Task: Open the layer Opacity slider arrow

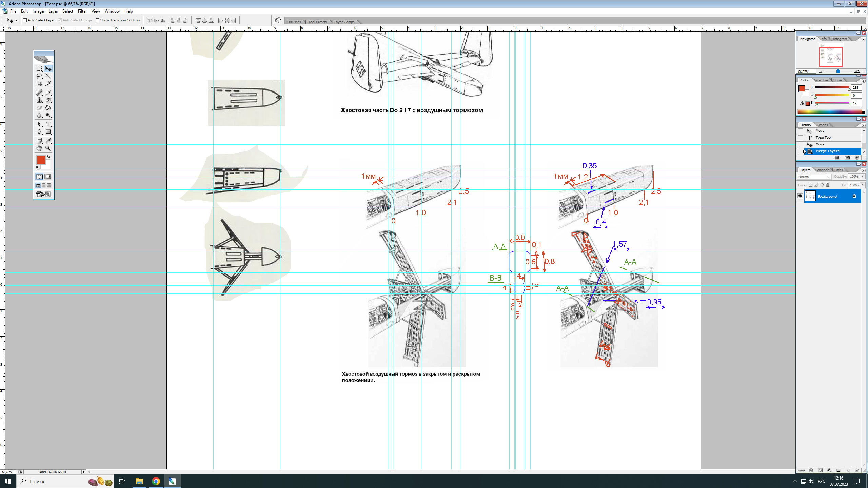Action: pos(862,176)
